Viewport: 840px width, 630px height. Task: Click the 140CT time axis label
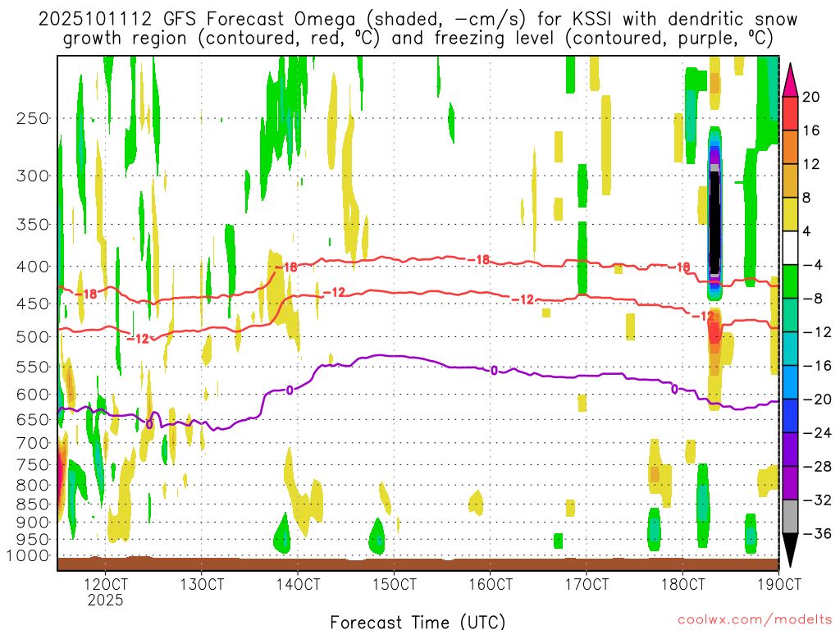click(298, 585)
